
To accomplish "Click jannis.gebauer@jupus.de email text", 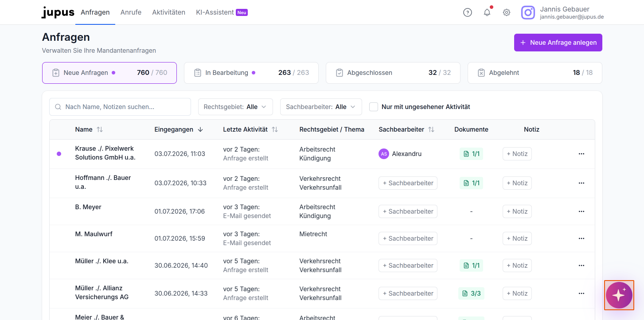I will tap(572, 17).
